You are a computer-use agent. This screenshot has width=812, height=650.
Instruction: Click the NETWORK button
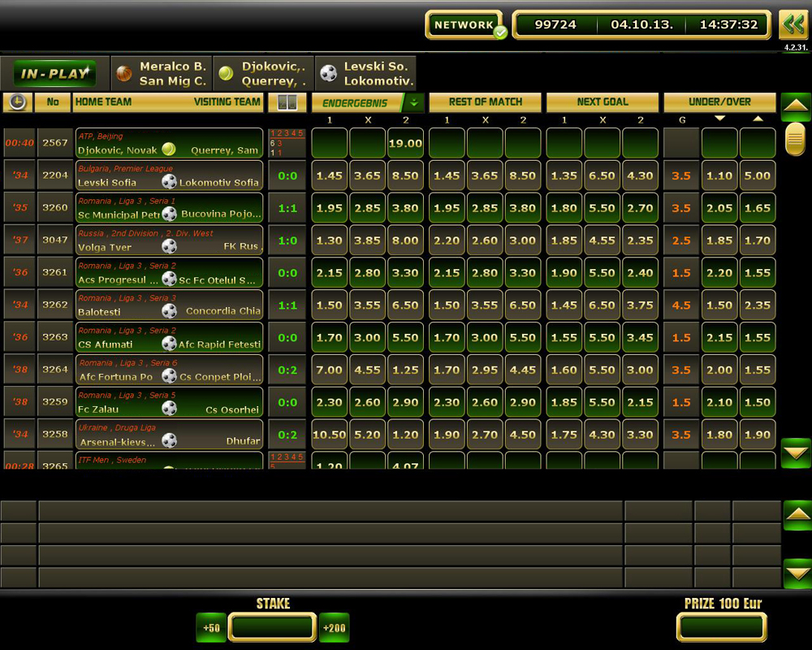click(464, 25)
